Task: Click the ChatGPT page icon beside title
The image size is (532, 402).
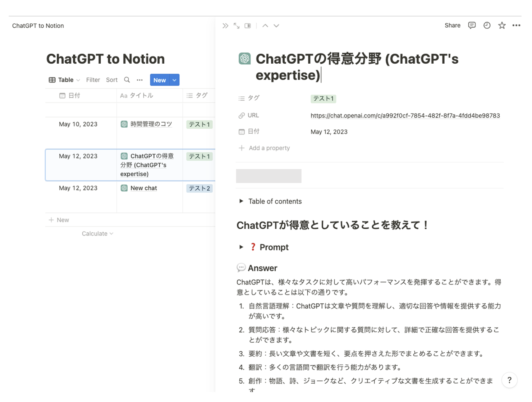Action: point(245,59)
